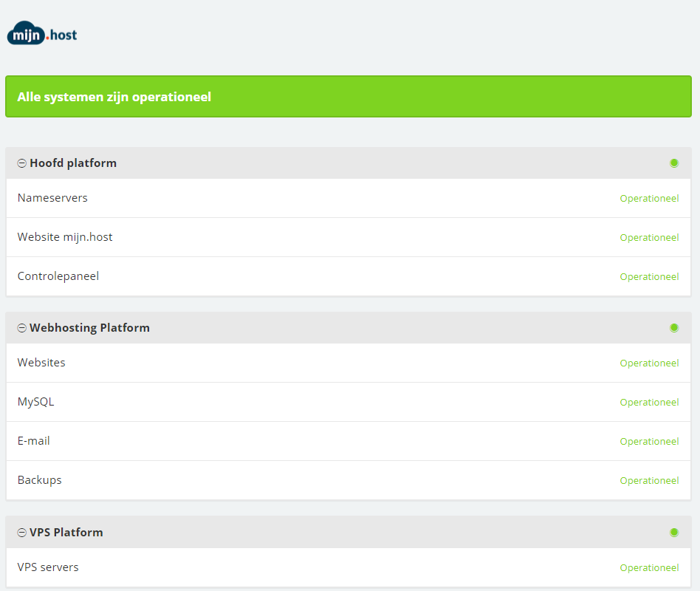
Task: Select the E-mail row
Action: (x=34, y=441)
